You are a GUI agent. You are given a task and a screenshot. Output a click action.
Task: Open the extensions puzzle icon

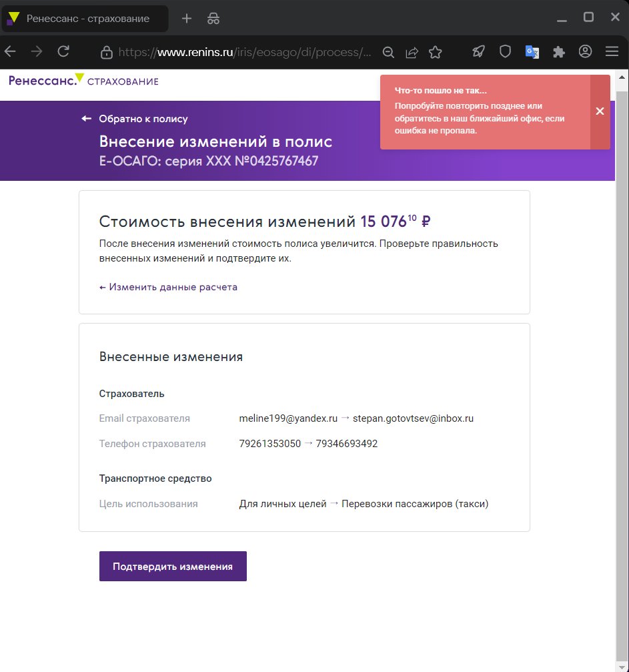coord(559,51)
